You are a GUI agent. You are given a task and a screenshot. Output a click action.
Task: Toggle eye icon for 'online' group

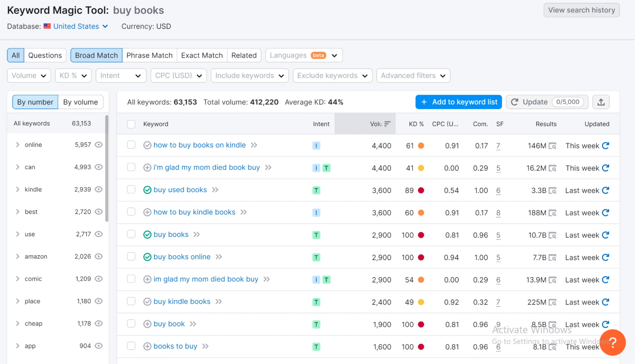99,145
